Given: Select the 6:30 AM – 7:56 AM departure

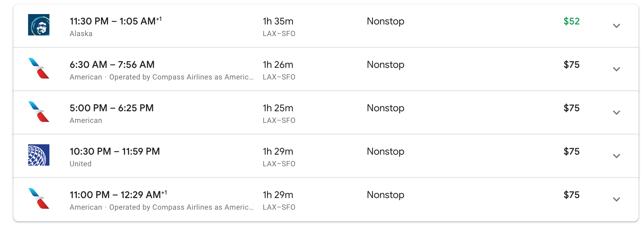Looking at the screenshot, I should (x=112, y=64).
